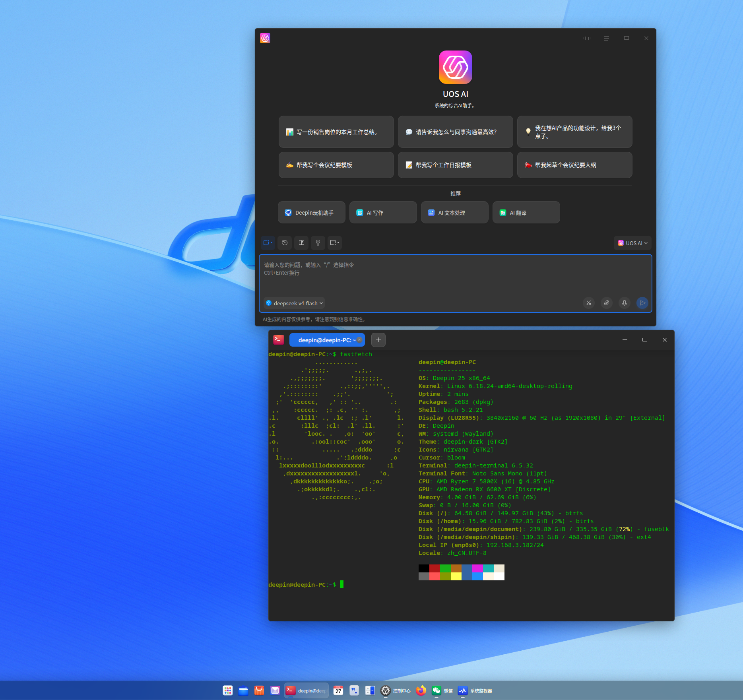Open the app launcher grid icon in the dock

(x=228, y=691)
